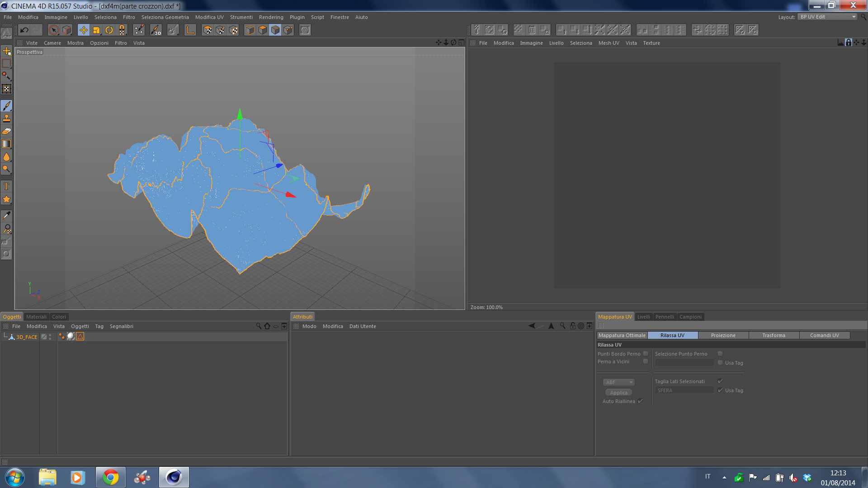This screenshot has height=488, width=868.
Task: Switch to the Proiezione button tab
Action: click(723, 335)
